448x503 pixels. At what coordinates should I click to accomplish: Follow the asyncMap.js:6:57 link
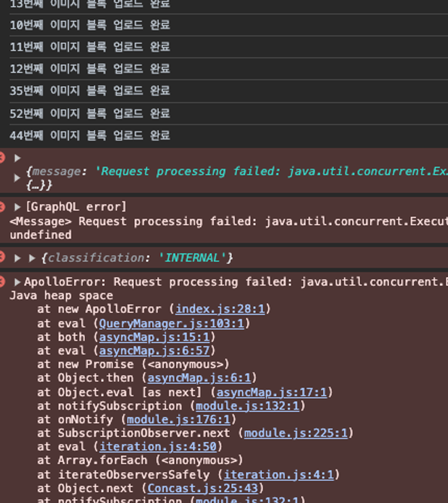pos(154,351)
